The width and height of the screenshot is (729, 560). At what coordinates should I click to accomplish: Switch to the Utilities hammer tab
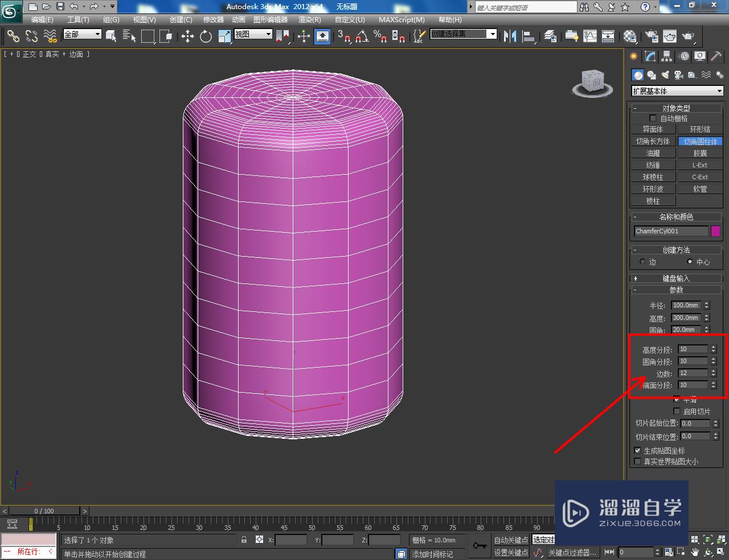coord(716,56)
